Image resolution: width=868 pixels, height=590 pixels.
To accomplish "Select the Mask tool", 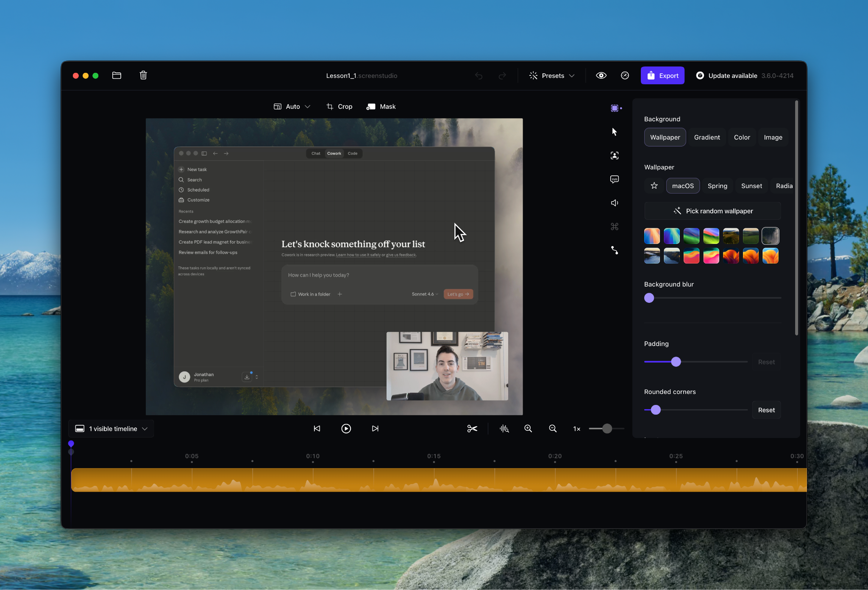I will [381, 106].
